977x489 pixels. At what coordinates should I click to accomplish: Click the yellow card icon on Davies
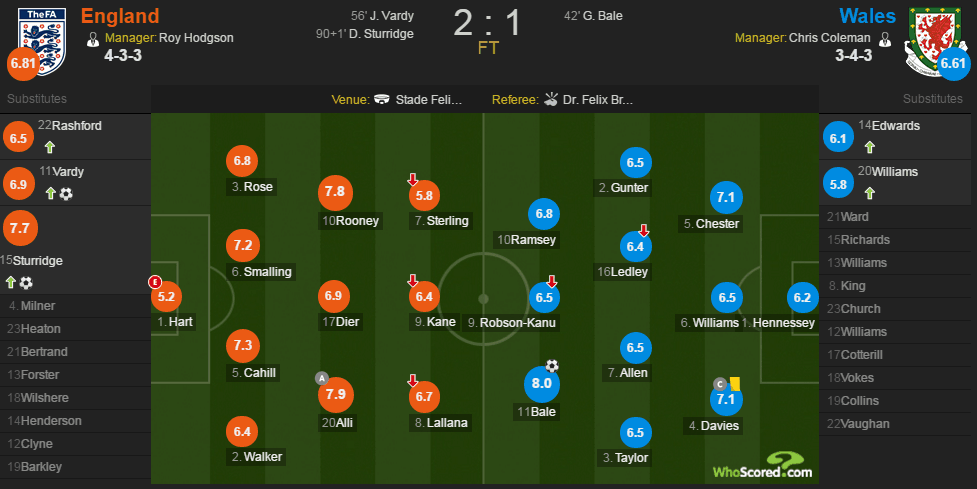coord(735,384)
